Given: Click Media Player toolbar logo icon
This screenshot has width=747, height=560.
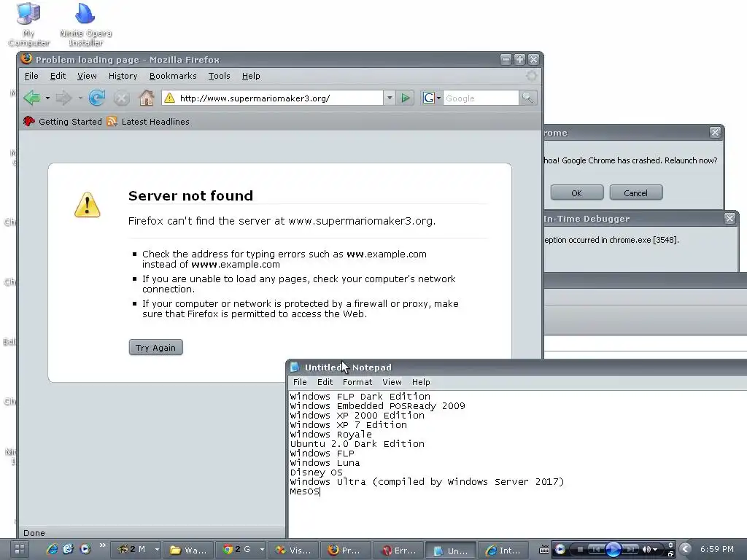Looking at the screenshot, I should [x=560, y=550].
